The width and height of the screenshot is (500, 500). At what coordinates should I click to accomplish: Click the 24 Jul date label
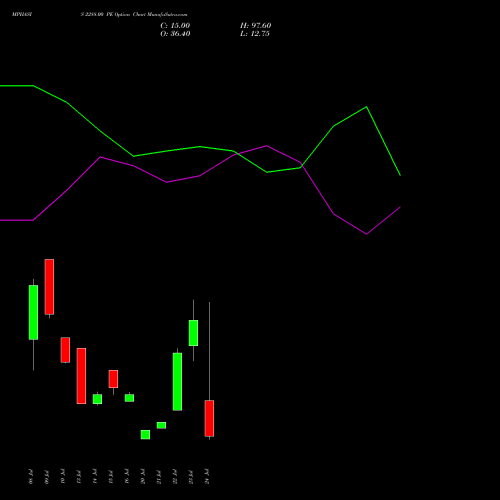pos(207,477)
